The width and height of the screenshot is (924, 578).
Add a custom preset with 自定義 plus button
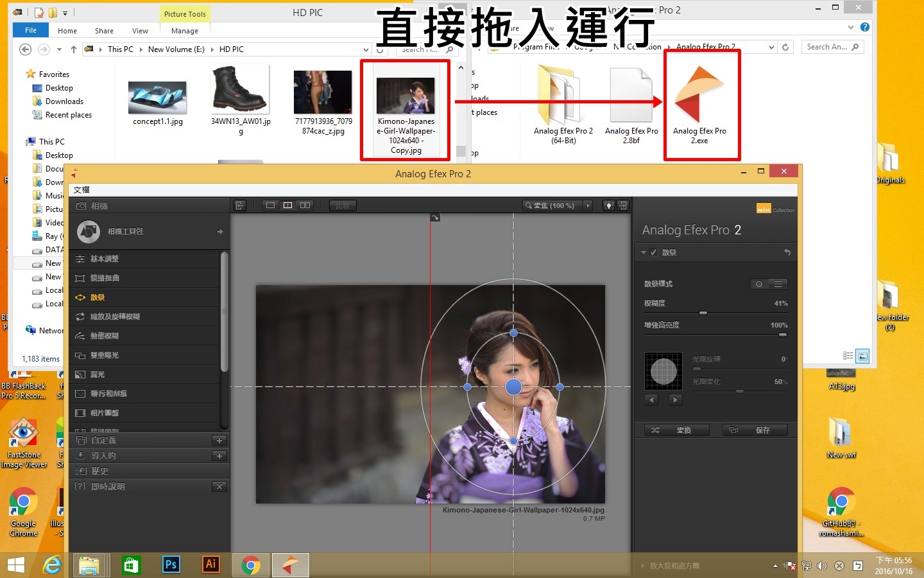pyautogui.click(x=219, y=441)
